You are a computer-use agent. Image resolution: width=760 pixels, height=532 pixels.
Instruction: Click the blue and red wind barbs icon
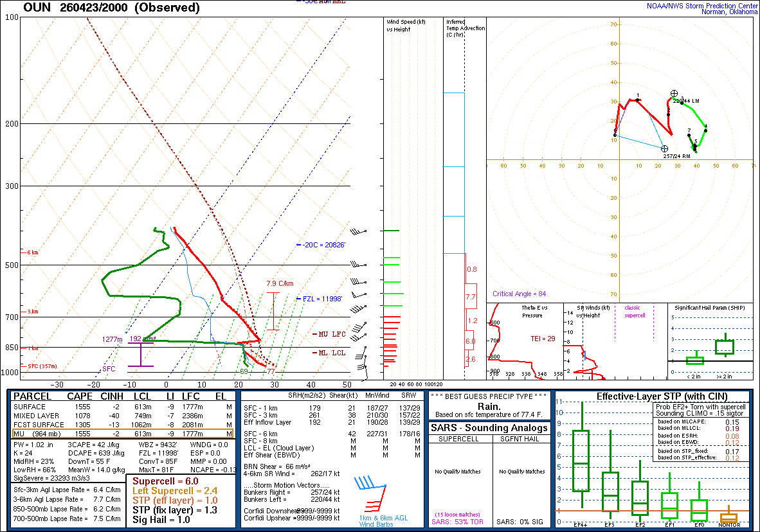[371, 493]
